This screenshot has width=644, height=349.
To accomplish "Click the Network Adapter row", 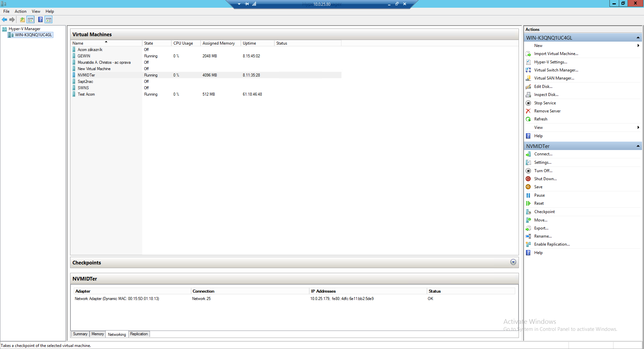I will point(294,299).
